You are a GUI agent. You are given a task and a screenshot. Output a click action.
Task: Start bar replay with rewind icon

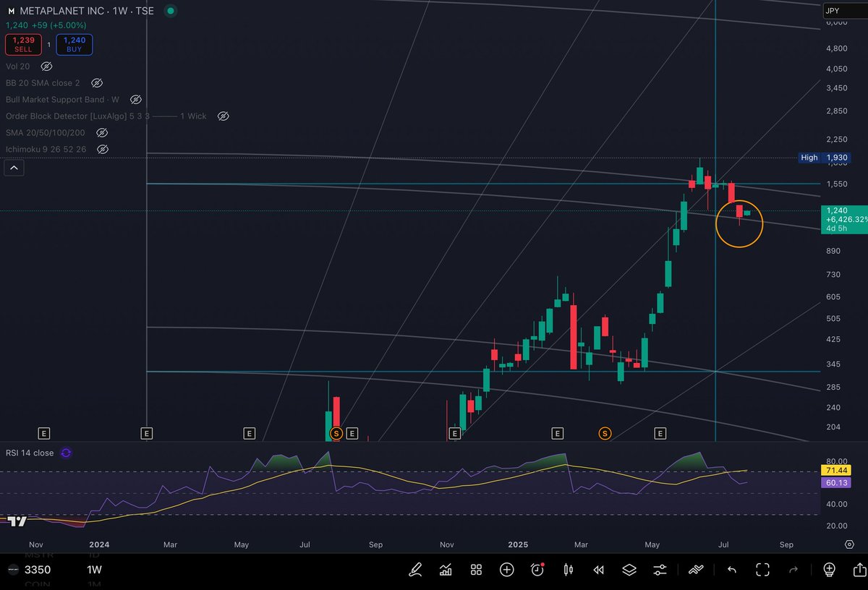click(598, 570)
